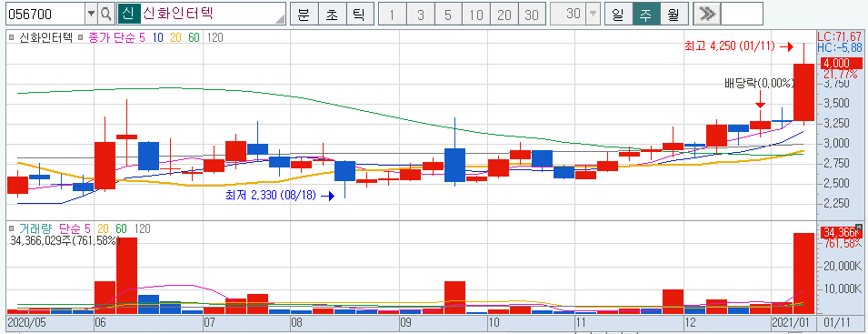Click the 최고 4,250 (01/11) high label

[730, 46]
